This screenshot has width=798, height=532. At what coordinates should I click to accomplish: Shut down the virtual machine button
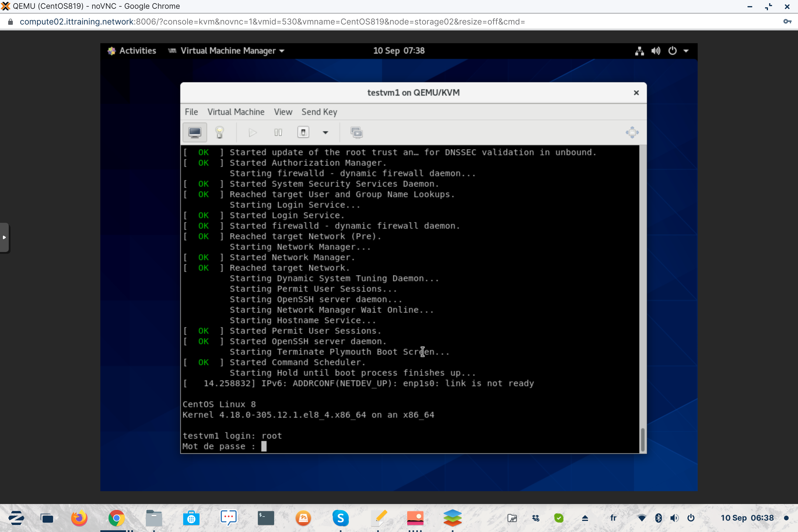coord(303,132)
